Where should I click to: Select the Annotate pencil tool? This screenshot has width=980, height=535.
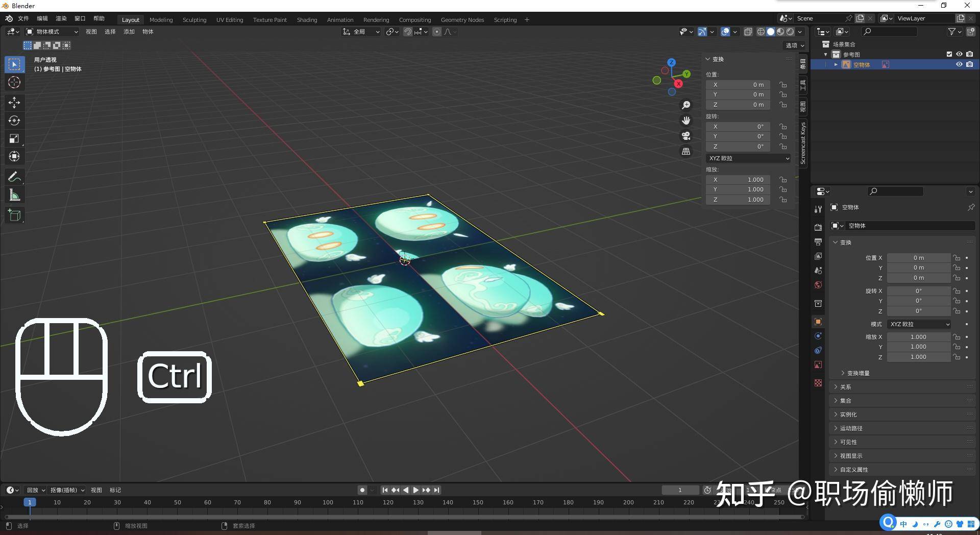pos(14,177)
